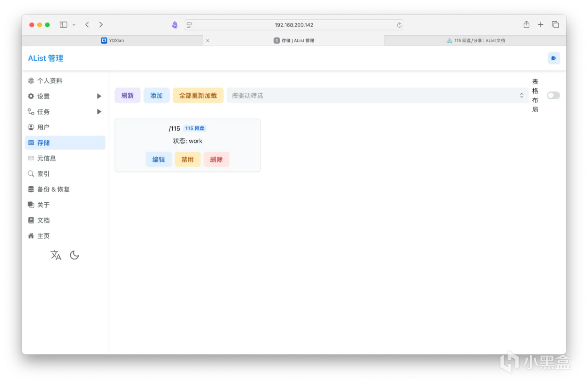Screen dimensions: 588x383
Task: Open 文档 in the sidebar
Action: point(65,220)
